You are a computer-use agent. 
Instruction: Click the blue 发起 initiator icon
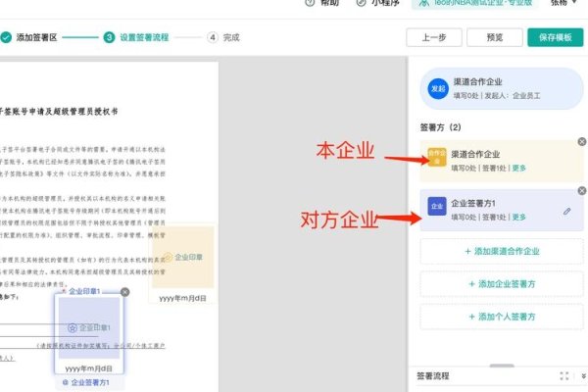point(438,89)
